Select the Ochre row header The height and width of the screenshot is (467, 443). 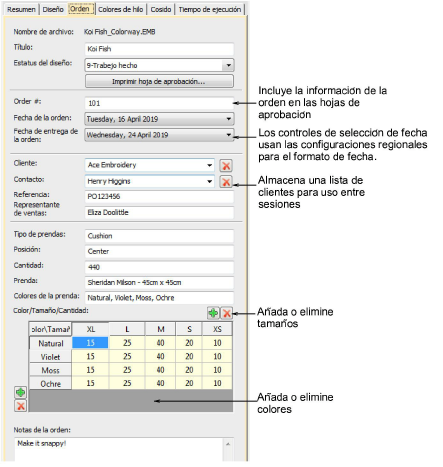coord(51,384)
